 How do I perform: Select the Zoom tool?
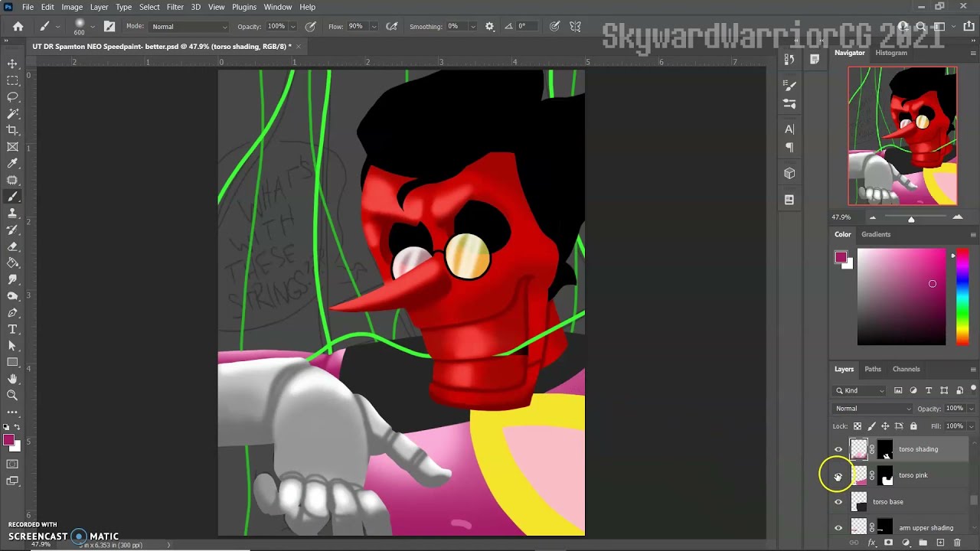pyautogui.click(x=12, y=396)
